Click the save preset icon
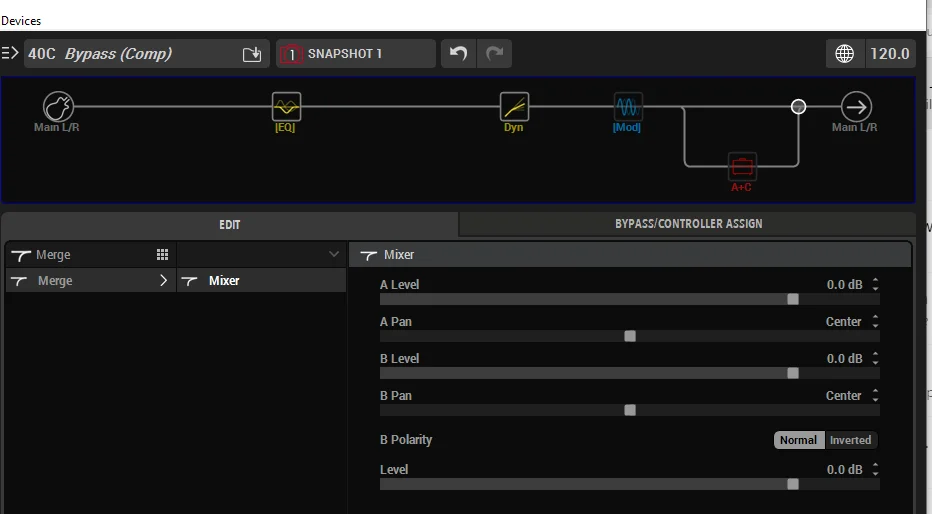 (x=252, y=54)
